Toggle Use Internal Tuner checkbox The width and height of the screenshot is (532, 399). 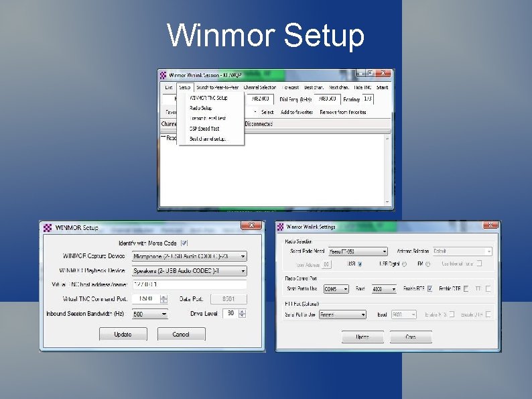(x=479, y=263)
